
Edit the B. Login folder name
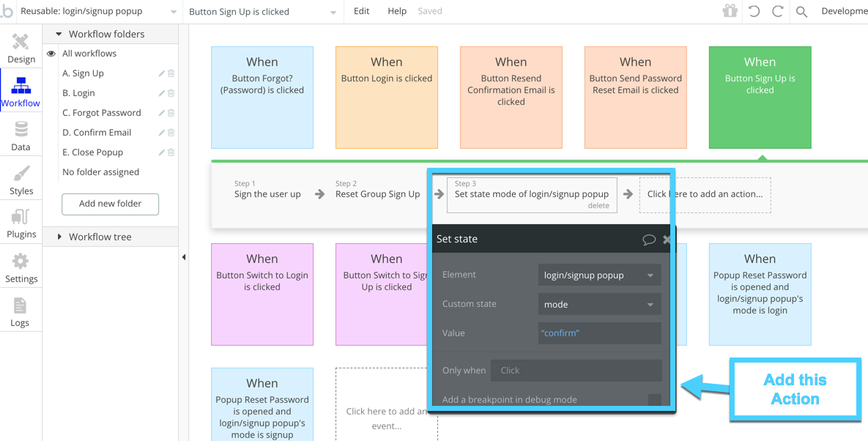(x=162, y=93)
